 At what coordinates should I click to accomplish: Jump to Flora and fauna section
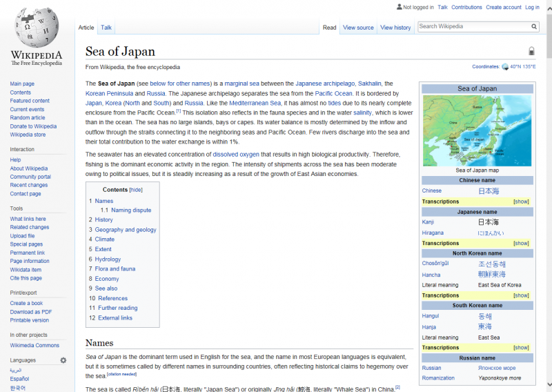coord(115,268)
